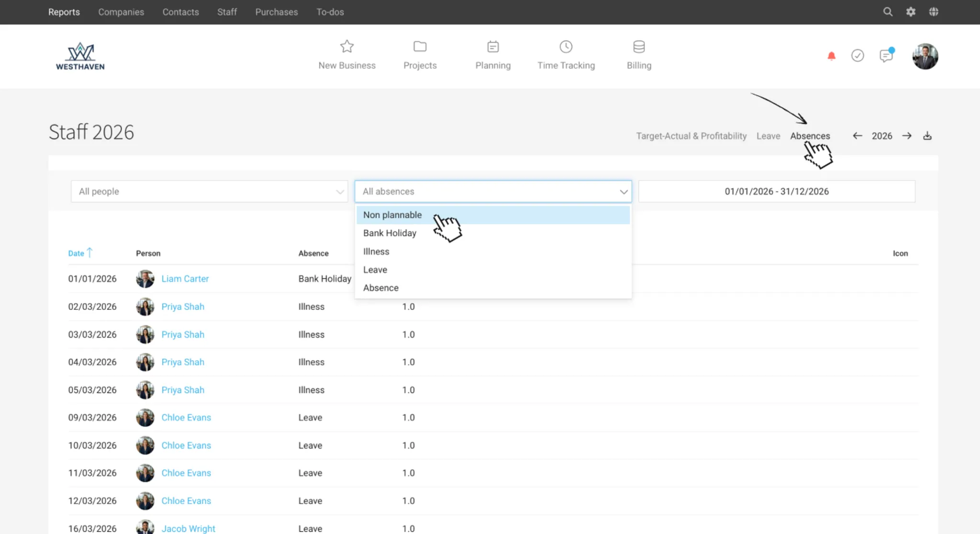
Task: Open Time Tracking clock icon
Action: point(566,46)
